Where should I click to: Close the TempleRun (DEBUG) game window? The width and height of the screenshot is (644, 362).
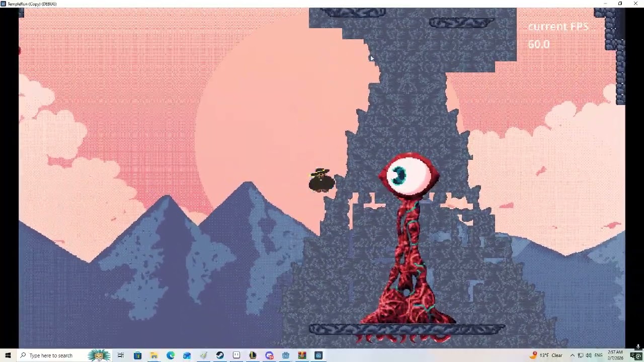635,4
